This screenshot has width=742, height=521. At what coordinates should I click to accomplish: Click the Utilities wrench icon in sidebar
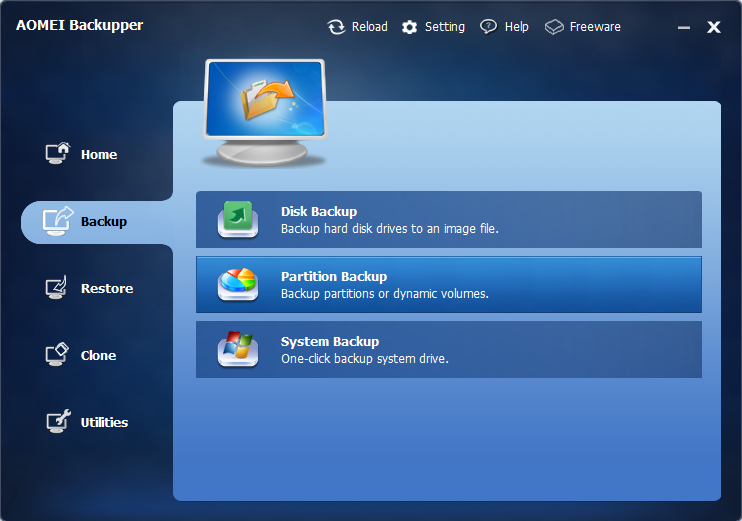58,421
